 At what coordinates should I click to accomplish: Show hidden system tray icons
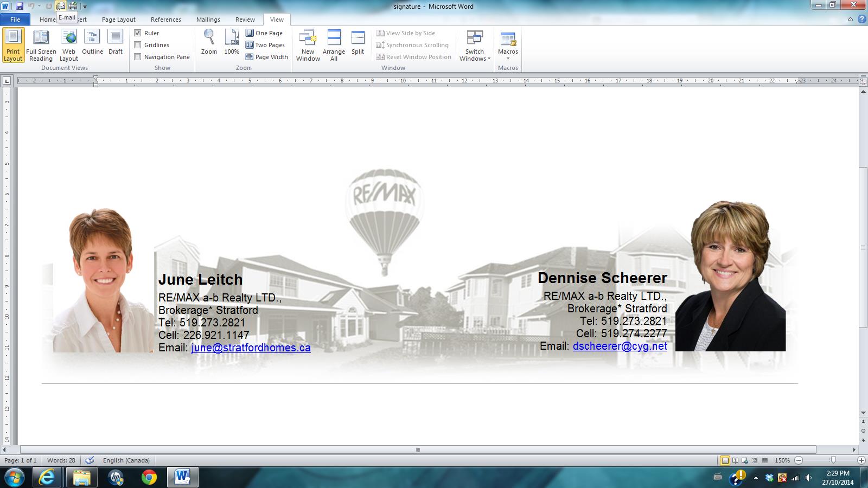coord(756,478)
